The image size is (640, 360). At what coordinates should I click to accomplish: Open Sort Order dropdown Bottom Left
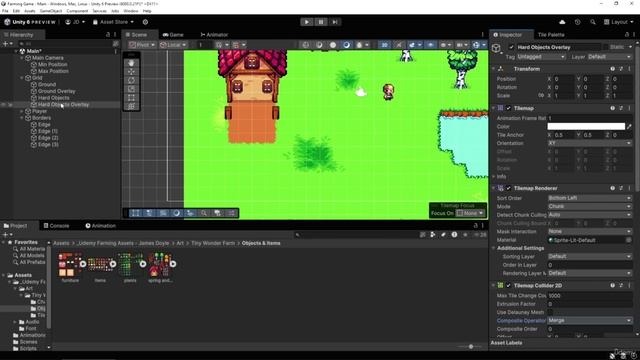pos(590,198)
